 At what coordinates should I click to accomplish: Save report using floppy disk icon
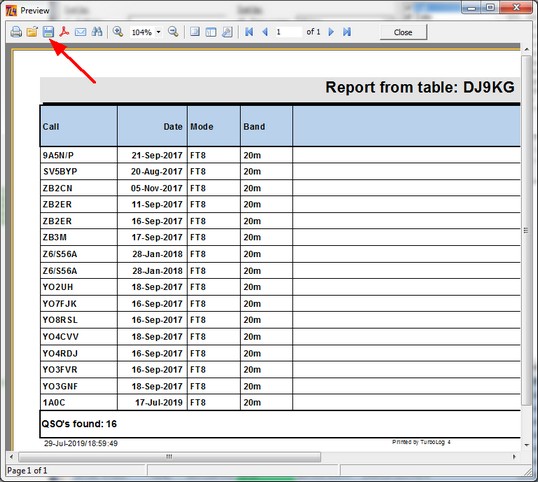pyautogui.click(x=48, y=32)
